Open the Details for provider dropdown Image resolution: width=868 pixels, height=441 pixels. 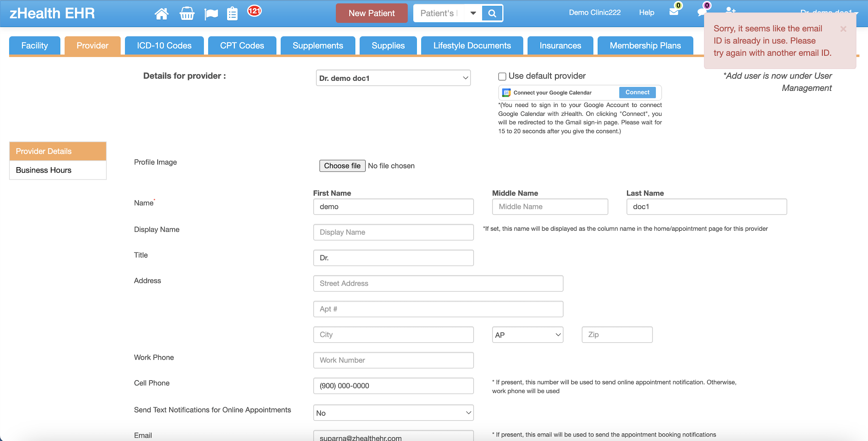[393, 78]
